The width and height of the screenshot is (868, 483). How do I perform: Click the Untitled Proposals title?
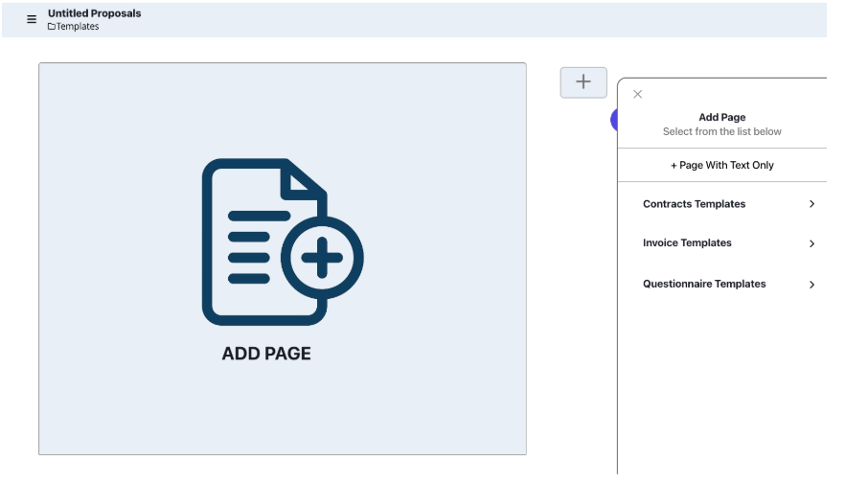pos(94,13)
